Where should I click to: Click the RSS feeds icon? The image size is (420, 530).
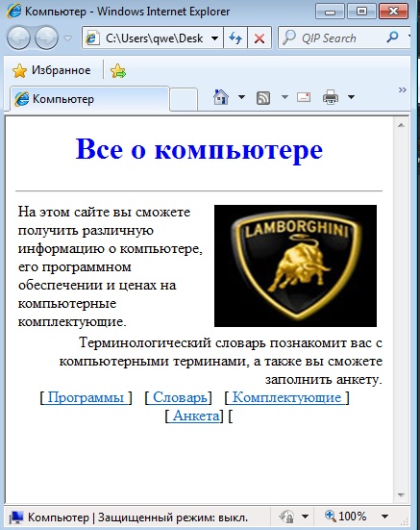263,98
